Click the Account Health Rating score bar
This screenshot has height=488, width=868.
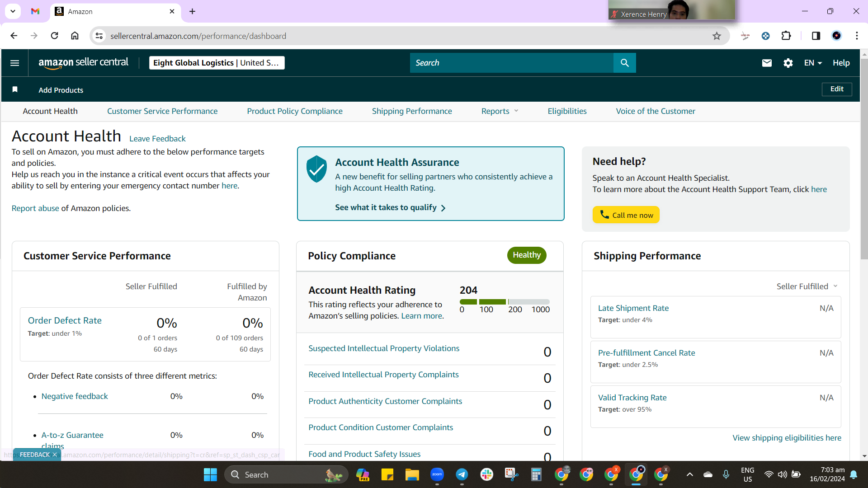505,301
